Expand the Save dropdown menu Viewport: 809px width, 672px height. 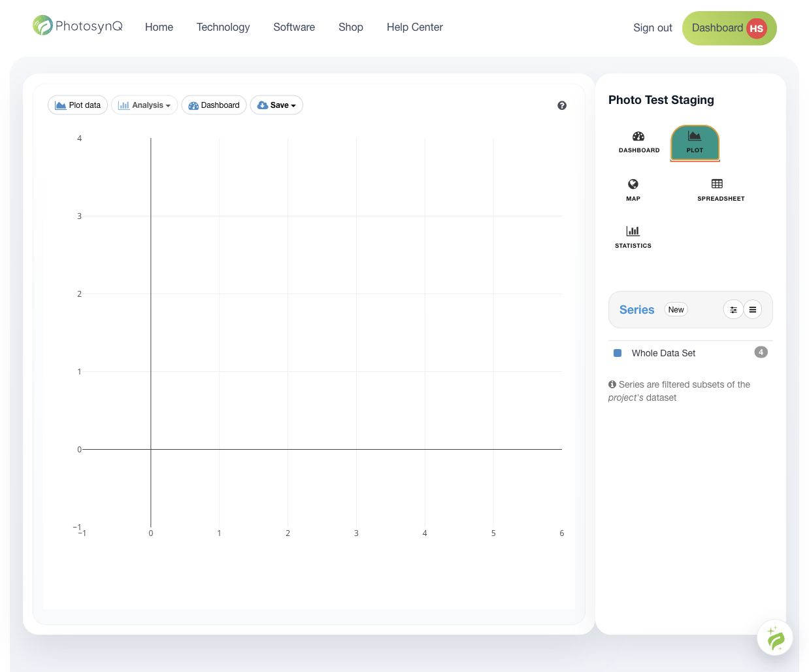(276, 105)
